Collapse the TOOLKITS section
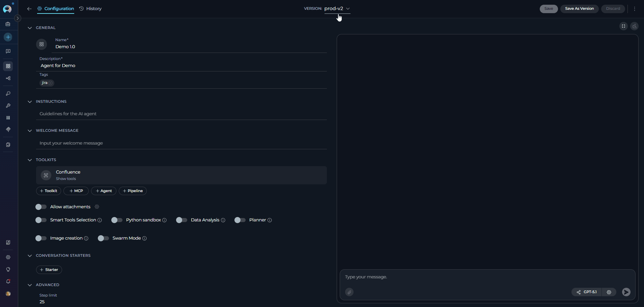This screenshot has width=644, height=307. 30,160
